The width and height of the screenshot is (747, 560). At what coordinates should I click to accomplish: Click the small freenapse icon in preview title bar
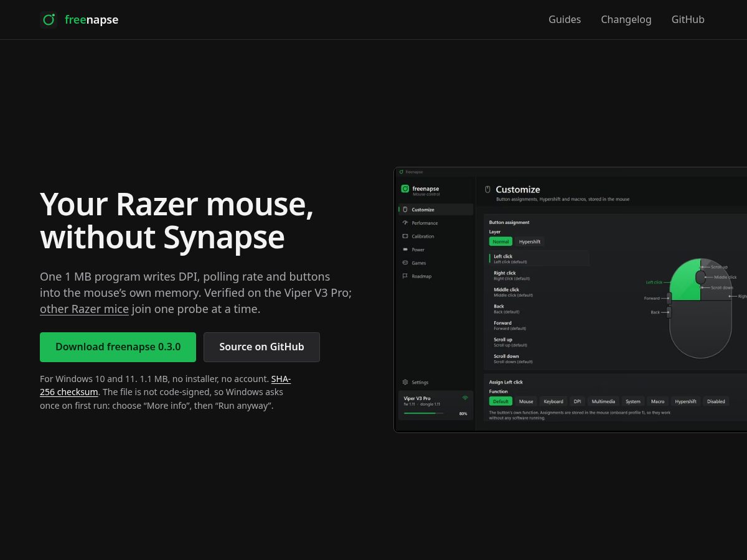402,172
